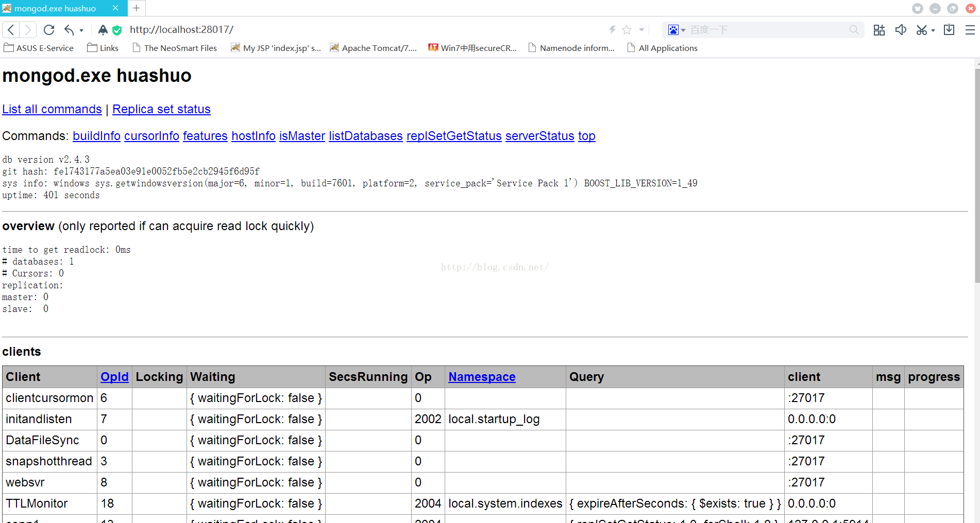Go back with the browser Back arrow
The height and width of the screenshot is (523, 980).
[x=11, y=30]
